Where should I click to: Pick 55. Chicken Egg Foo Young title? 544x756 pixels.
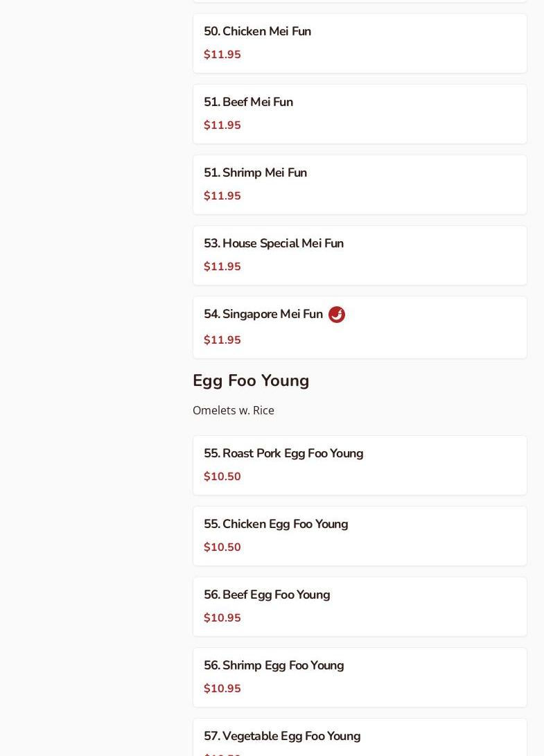pos(276,525)
